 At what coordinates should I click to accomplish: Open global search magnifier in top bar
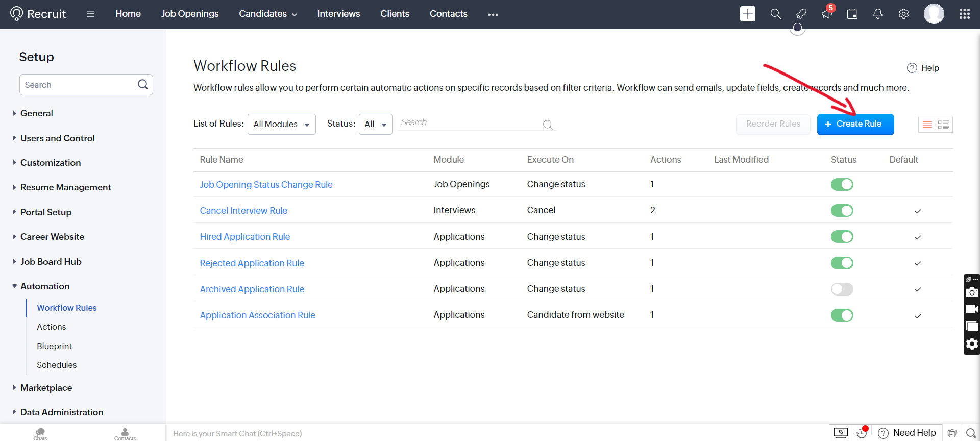point(775,14)
